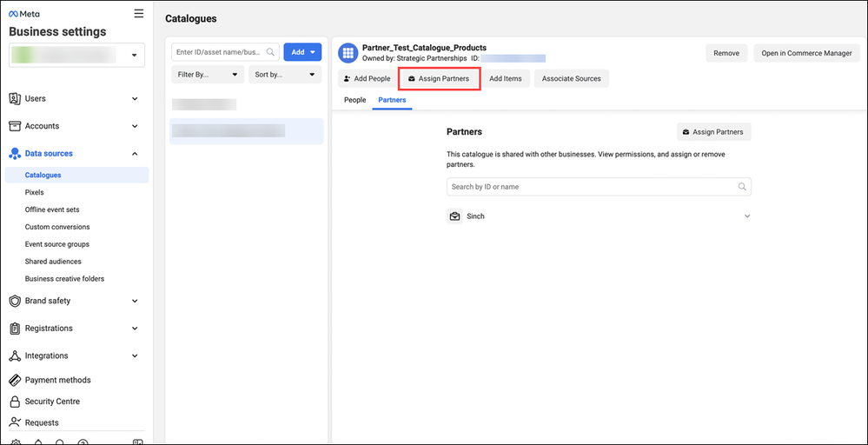Click the Brand safety shield icon

tap(15, 301)
